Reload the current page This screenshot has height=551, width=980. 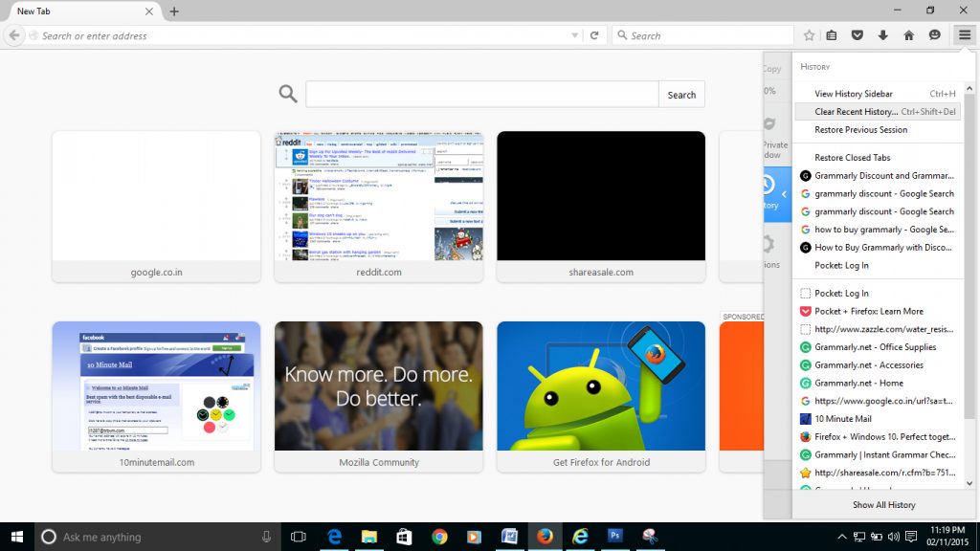594,35
